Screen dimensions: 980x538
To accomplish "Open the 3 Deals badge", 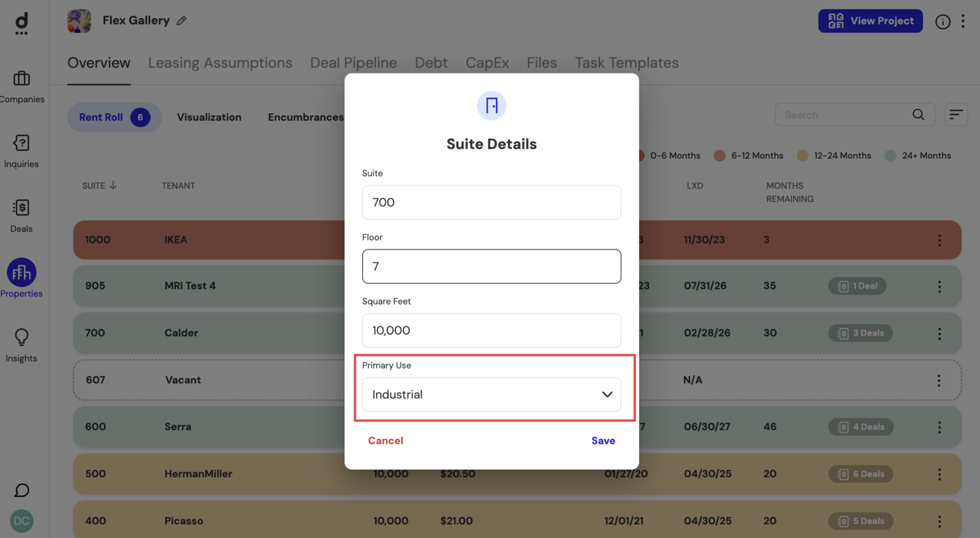I will [x=860, y=333].
